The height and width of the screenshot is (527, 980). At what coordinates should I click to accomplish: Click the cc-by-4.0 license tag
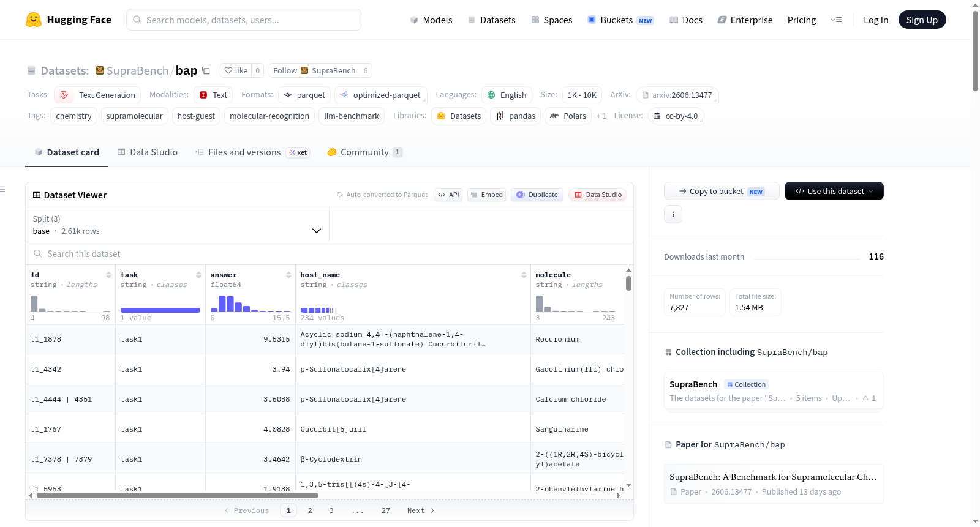[676, 116]
